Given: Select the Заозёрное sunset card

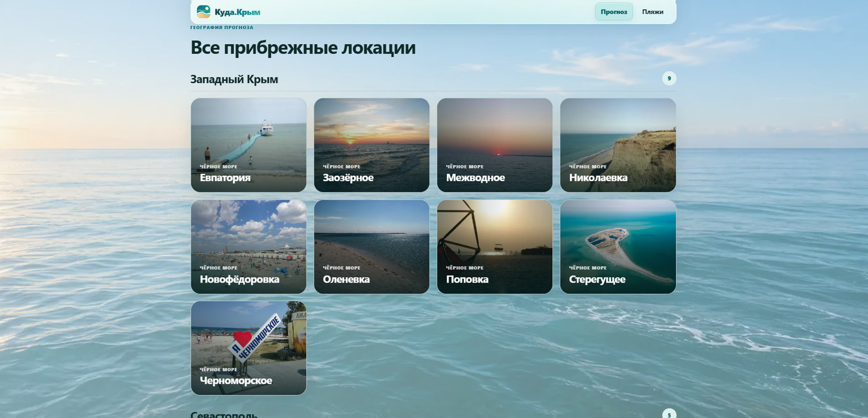Looking at the screenshot, I should tap(372, 145).
